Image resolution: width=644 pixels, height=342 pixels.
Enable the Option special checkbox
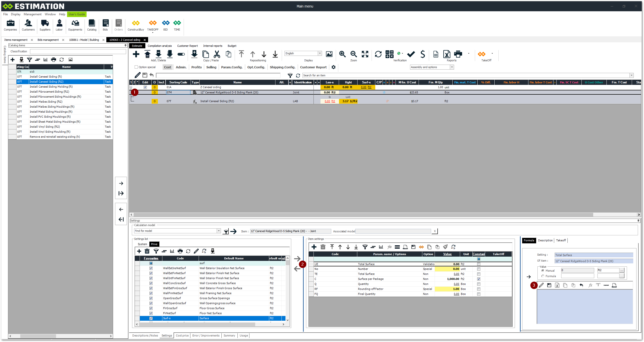pyautogui.click(x=136, y=67)
